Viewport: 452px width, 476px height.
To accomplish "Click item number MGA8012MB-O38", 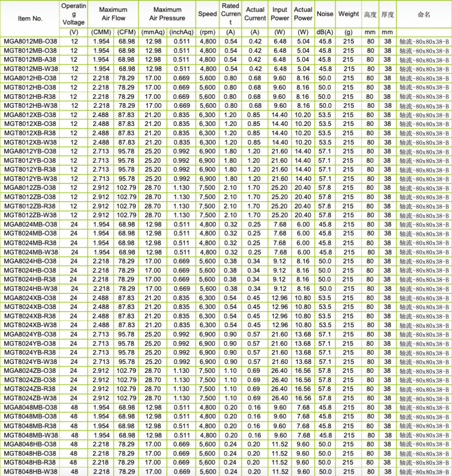I will (30, 41).
